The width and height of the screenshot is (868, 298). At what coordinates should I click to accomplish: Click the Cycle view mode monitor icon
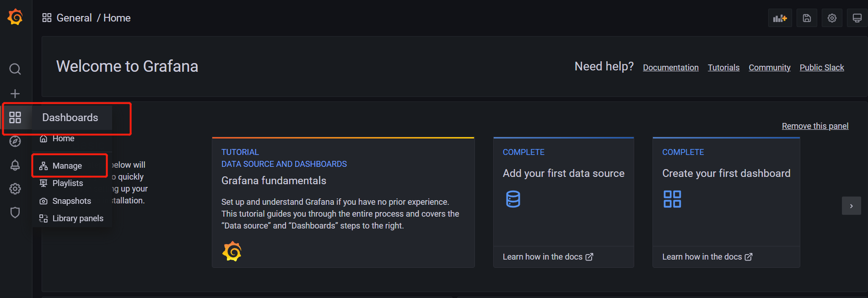tap(857, 18)
